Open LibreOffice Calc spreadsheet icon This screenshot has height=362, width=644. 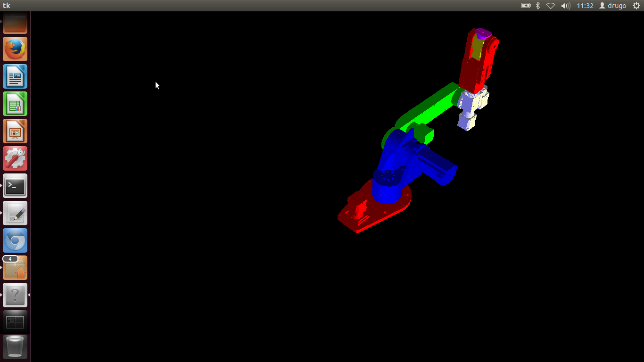coord(15,104)
